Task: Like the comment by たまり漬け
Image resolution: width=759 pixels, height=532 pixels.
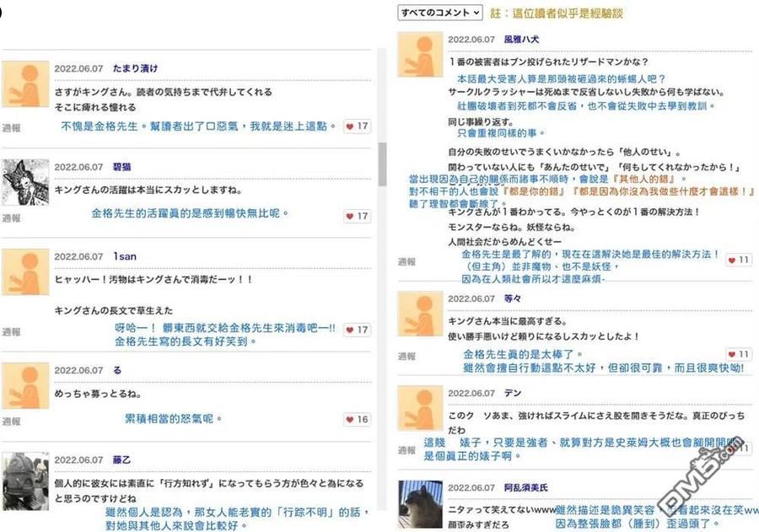Action: (x=357, y=126)
